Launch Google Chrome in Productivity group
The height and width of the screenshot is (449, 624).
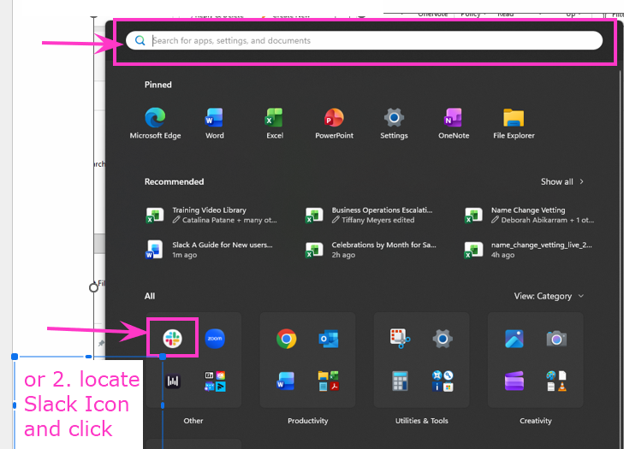pos(286,339)
